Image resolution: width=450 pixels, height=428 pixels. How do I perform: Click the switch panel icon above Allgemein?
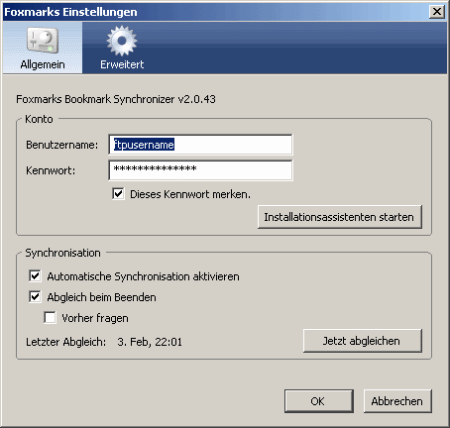tap(43, 41)
